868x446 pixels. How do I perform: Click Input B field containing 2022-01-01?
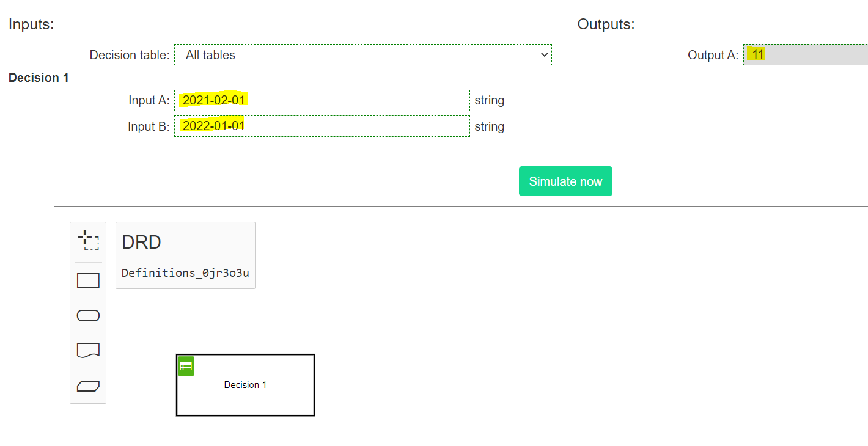[322, 126]
